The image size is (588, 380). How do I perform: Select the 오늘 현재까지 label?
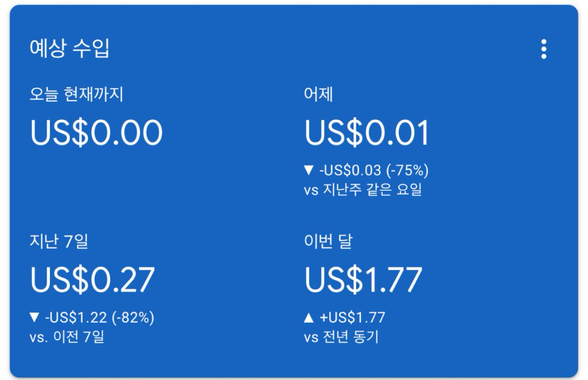77,95
